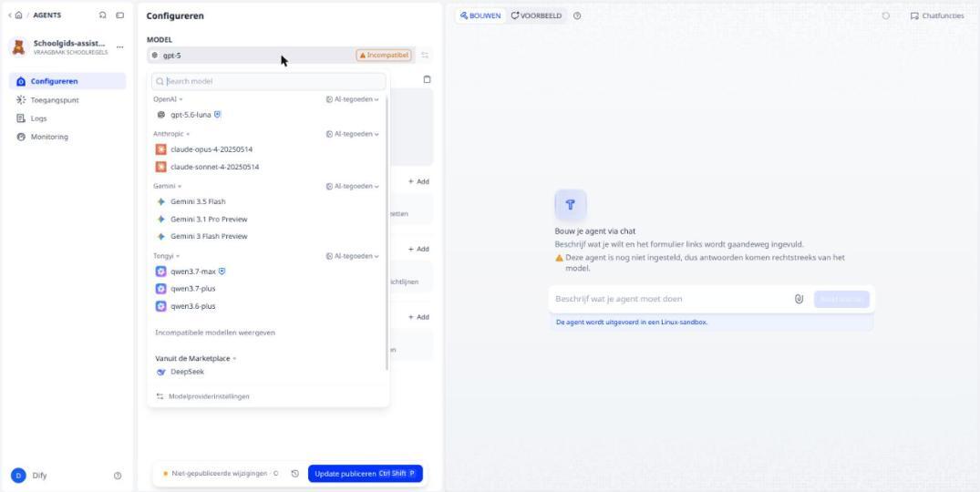Viewport: 980px width, 492px height.
Task: Click the sliders icon before Modelproviderinstellingen
Action: pyautogui.click(x=160, y=396)
